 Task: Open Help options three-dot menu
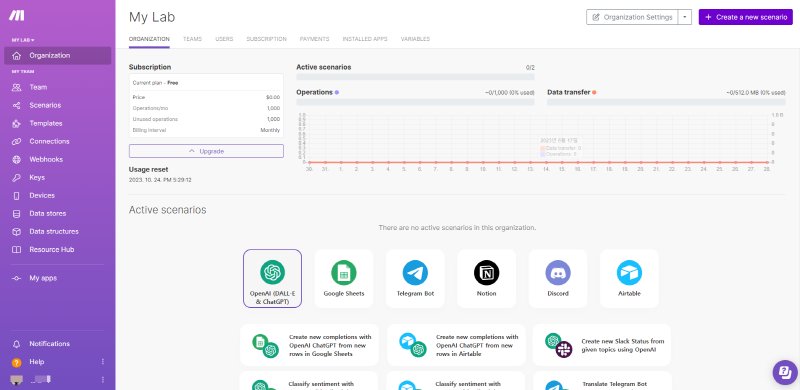tap(103, 362)
